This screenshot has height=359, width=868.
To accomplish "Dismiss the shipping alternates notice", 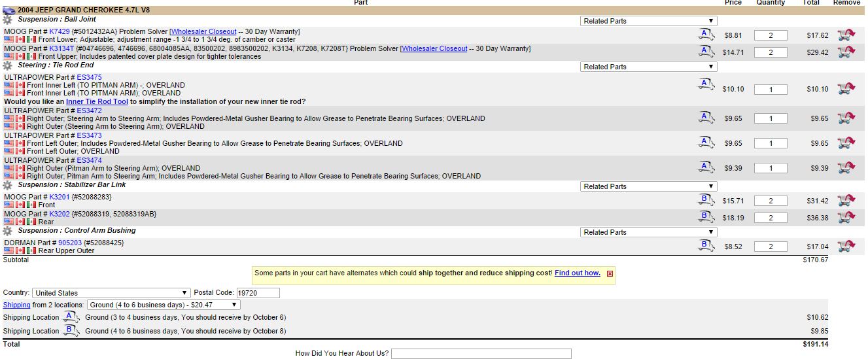I will 610,274.
